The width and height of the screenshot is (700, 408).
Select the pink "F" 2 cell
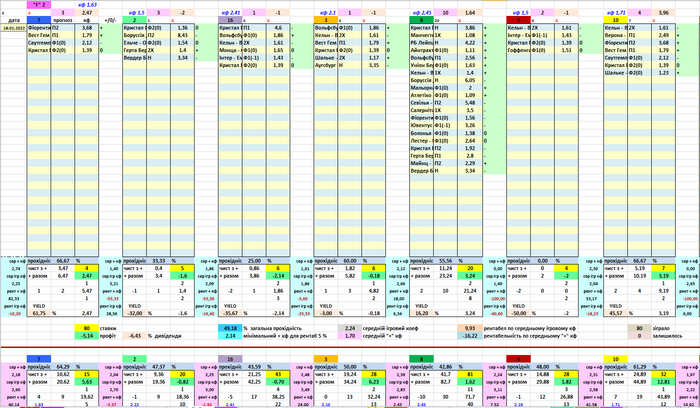click(39, 5)
